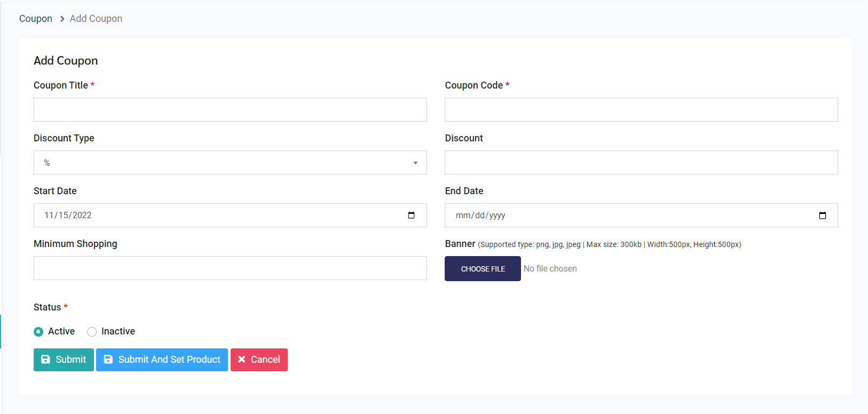Click the Minimum Shopping input field
This screenshot has height=414, width=868.
230,268
